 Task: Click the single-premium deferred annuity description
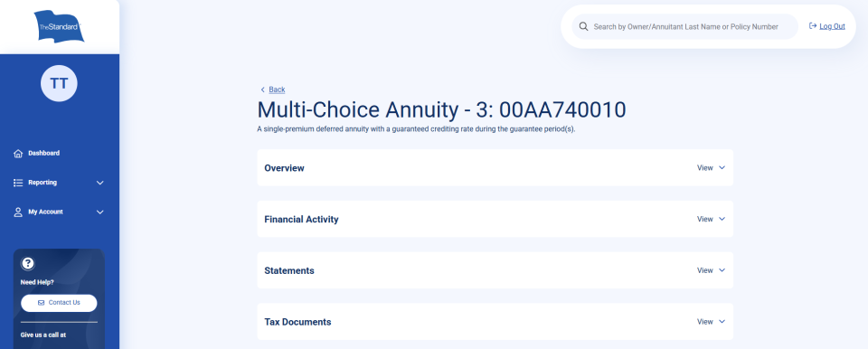pos(416,129)
